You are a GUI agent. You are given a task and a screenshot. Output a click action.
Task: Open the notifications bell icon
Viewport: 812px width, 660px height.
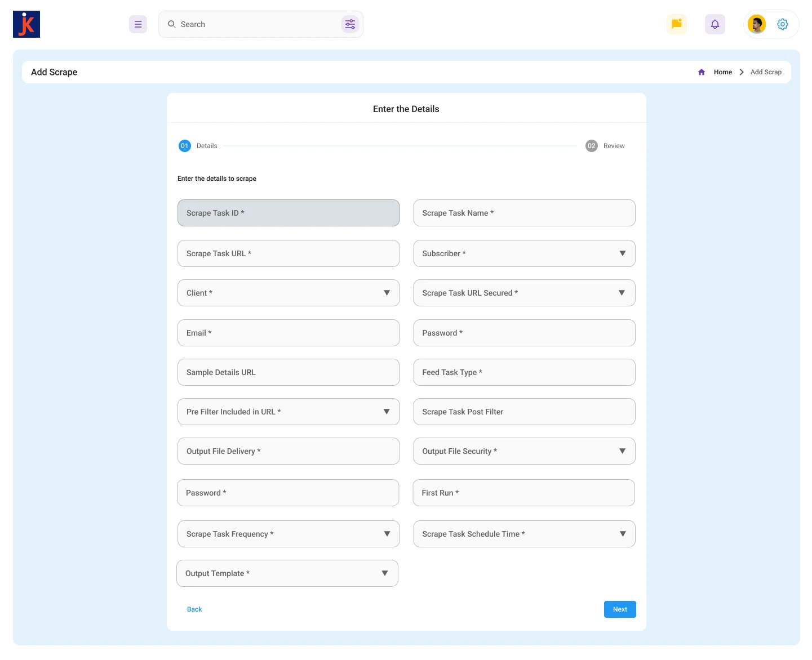tap(715, 24)
